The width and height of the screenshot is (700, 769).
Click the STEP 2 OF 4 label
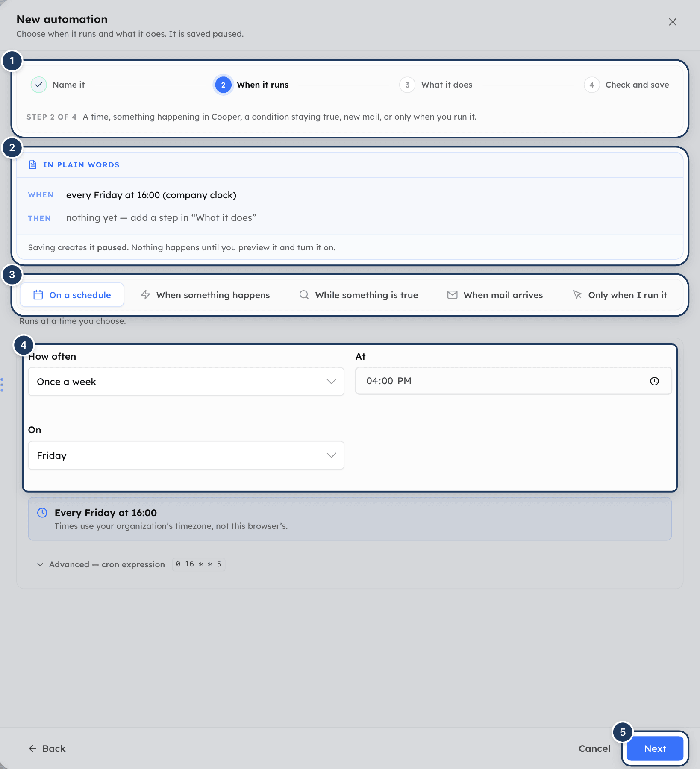52,117
